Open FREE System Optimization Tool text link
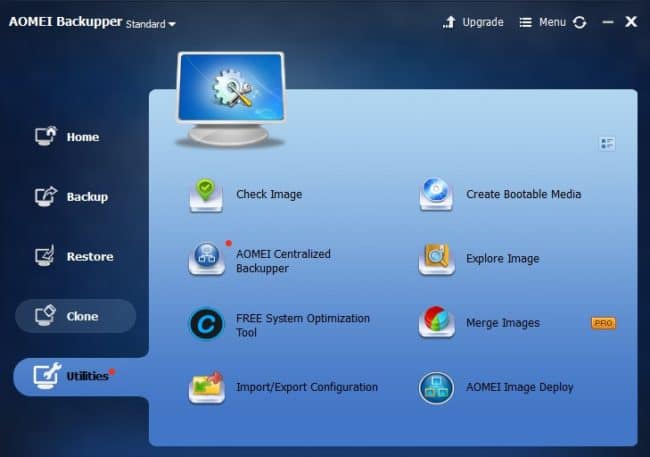 303,326
